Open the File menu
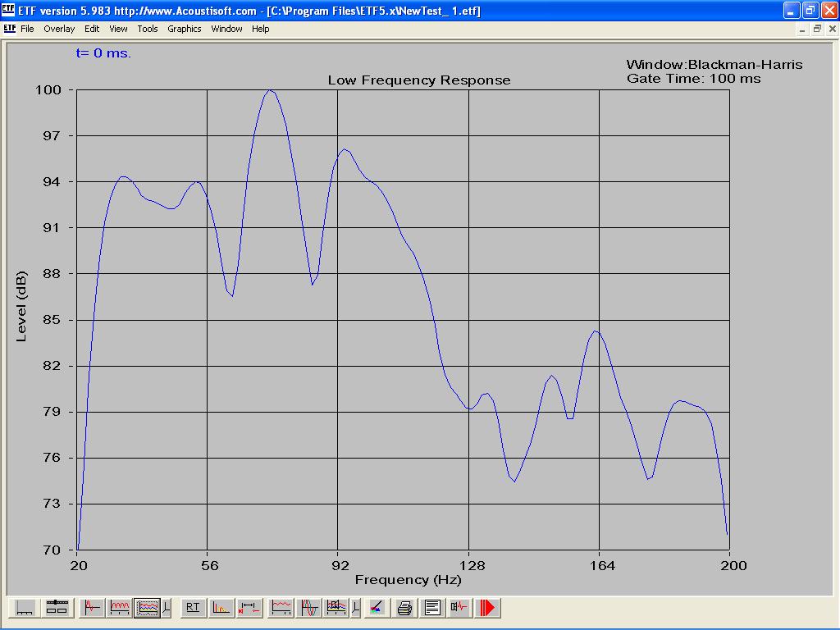 (x=27, y=29)
